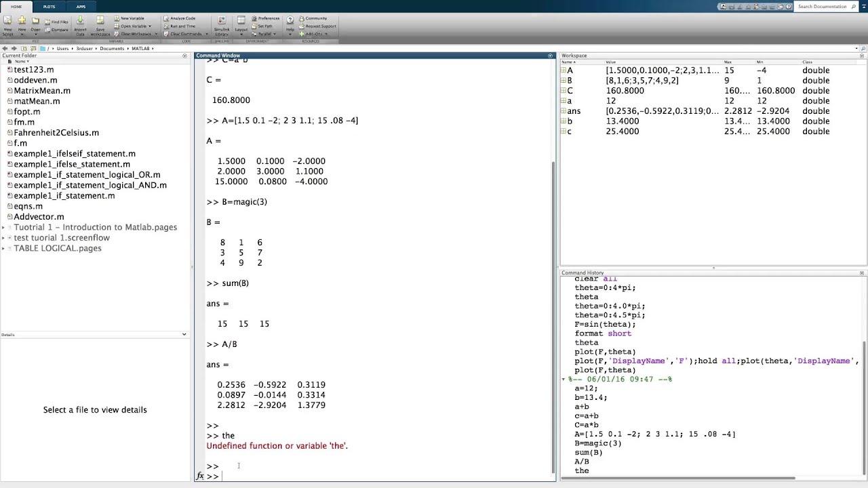The width and height of the screenshot is (868, 488).
Task: Select the file Fahrenheit2Celsius.m
Action: (56, 133)
